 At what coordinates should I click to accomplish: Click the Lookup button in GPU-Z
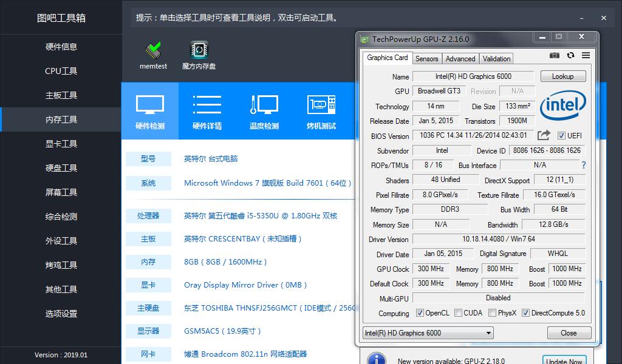tap(563, 76)
